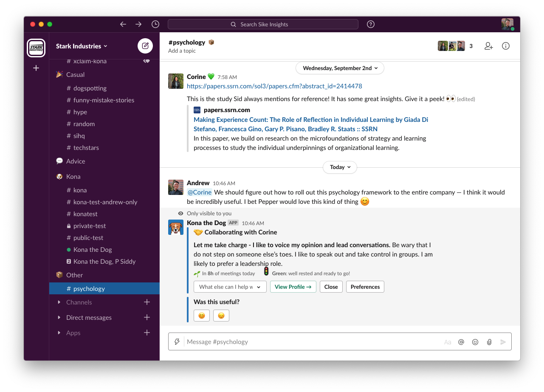The height and width of the screenshot is (392, 544).
Task: Open the help question mark icon
Action: click(x=371, y=24)
